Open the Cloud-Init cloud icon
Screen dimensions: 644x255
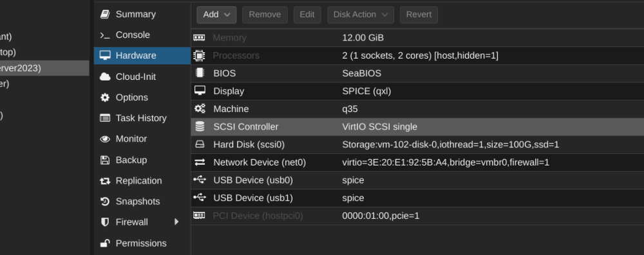click(x=105, y=77)
